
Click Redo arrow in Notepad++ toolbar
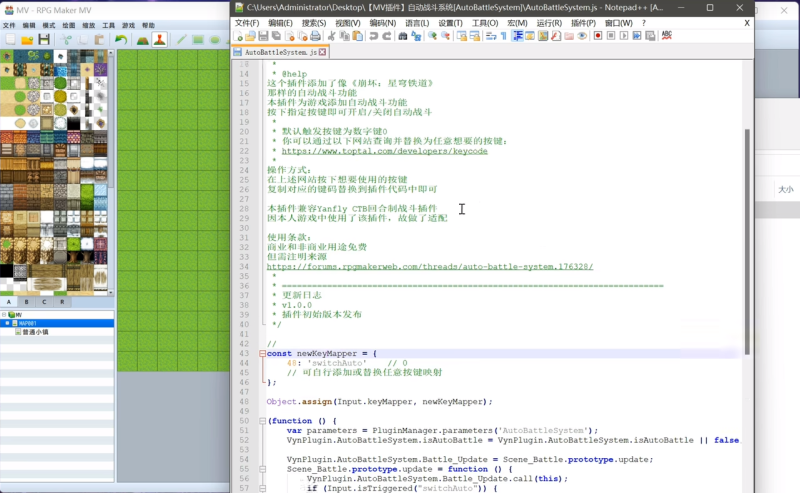coord(387,36)
